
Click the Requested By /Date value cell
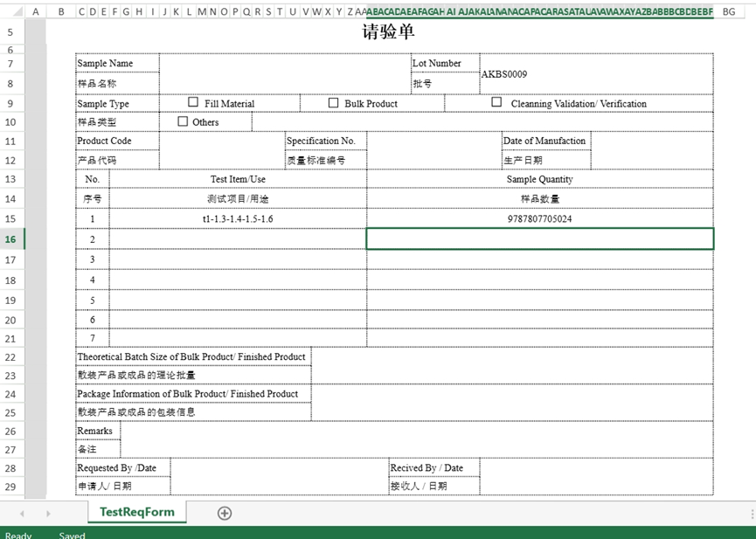coord(279,477)
